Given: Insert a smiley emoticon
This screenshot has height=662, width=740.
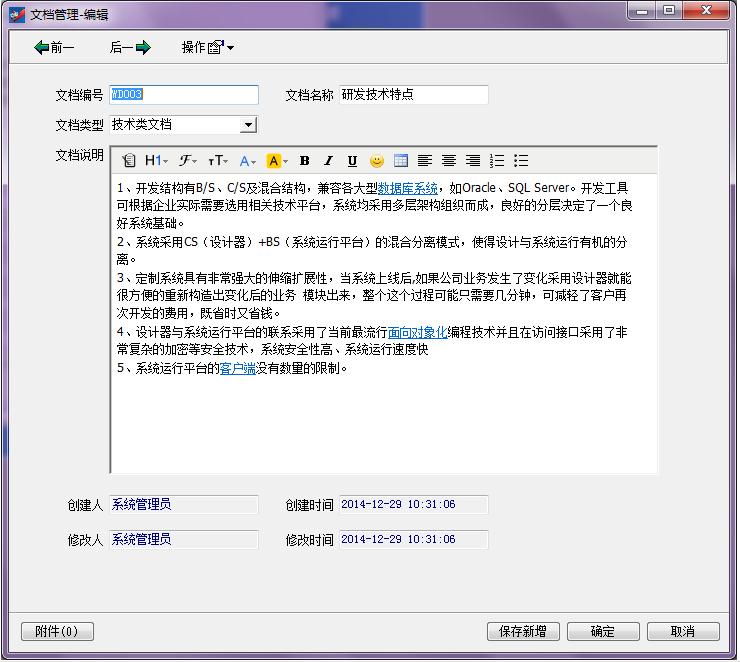Looking at the screenshot, I should pyautogui.click(x=377, y=160).
